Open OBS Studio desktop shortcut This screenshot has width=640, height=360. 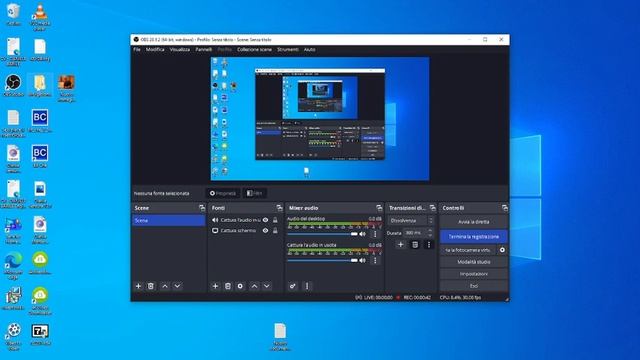click(x=13, y=85)
